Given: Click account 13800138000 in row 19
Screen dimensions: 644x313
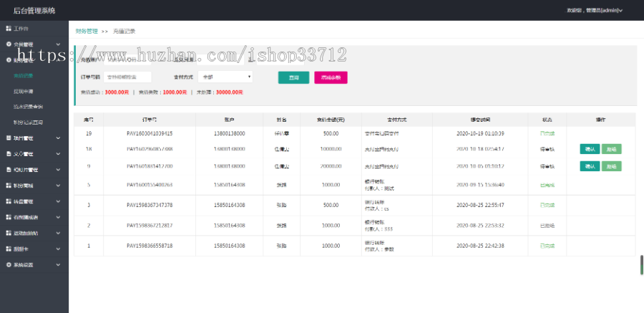Looking at the screenshot, I should click(x=229, y=133).
